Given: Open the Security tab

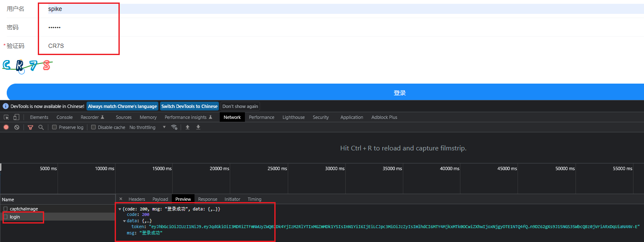Looking at the screenshot, I should (x=321, y=117).
